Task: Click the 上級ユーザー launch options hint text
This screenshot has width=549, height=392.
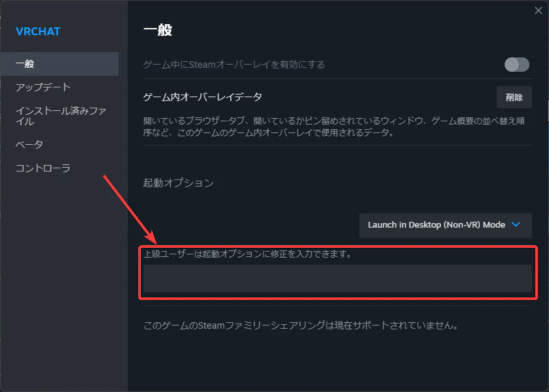Action: pyautogui.click(x=248, y=254)
